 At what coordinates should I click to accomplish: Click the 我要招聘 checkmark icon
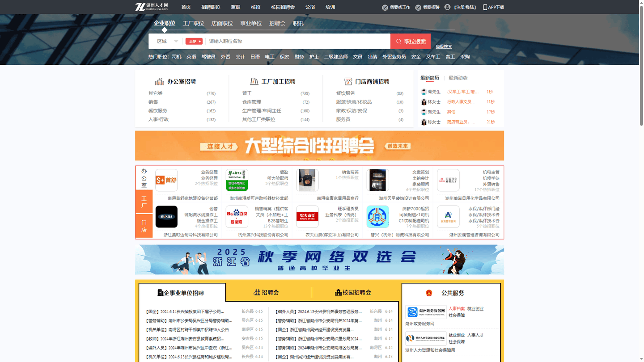[x=418, y=8]
